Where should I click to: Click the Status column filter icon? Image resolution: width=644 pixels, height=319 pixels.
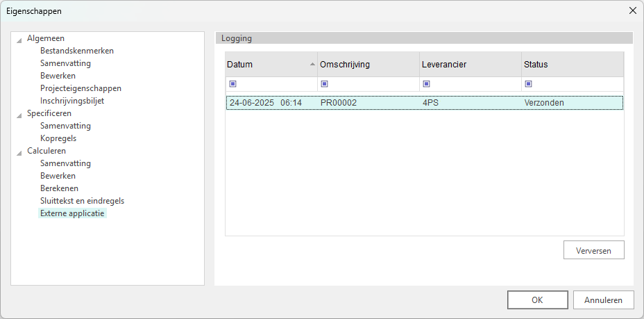528,84
